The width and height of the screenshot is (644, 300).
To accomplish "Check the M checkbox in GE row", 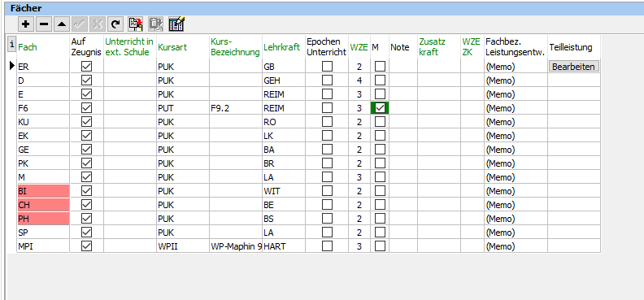I will click(380, 150).
